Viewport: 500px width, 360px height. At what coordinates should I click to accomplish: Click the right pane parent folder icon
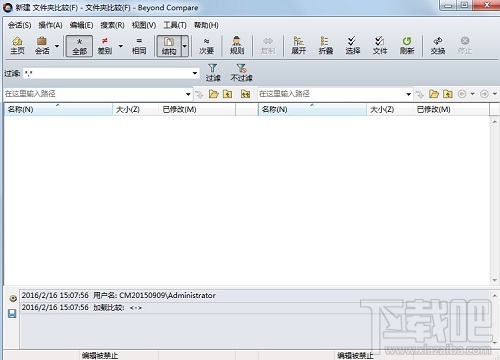(x=448, y=94)
